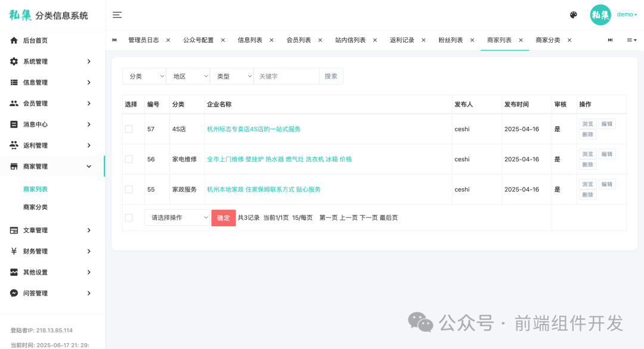The image size is (644, 349).
Task: Open the 请选择操作 batch dropdown
Action: coord(177,218)
